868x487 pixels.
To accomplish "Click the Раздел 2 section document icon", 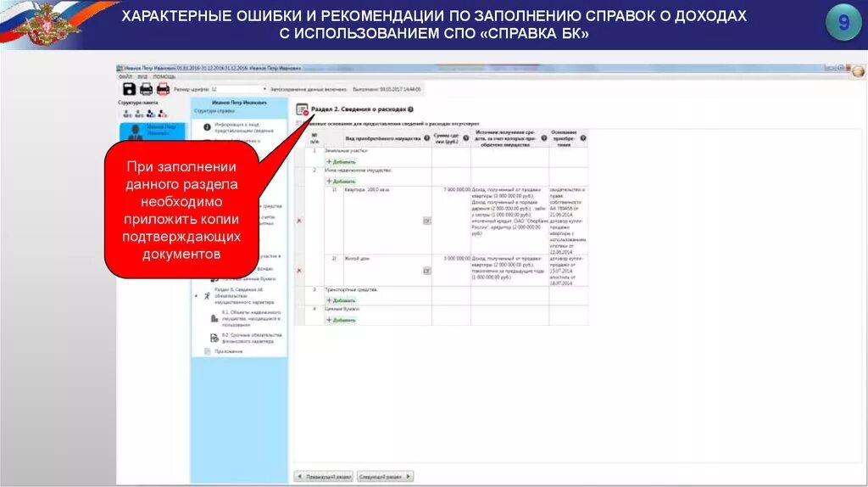I will click(303, 109).
